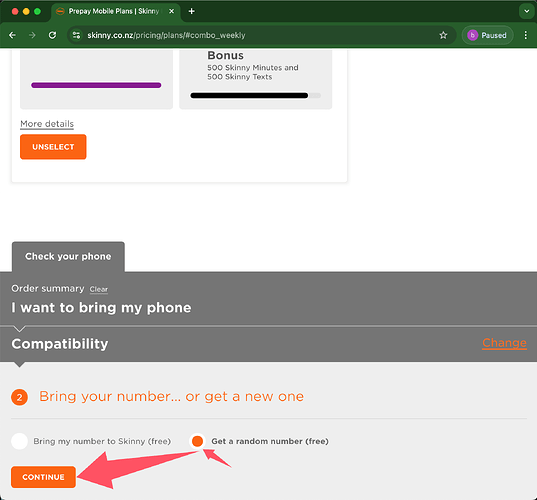Open Chrome three-dot menu
Image resolution: width=537 pixels, height=500 pixels.
point(526,35)
